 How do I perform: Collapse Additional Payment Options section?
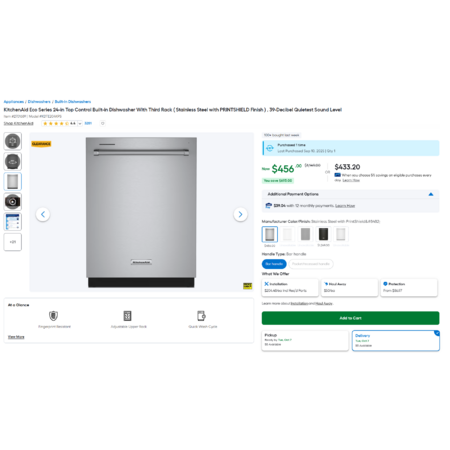[x=431, y=194]
